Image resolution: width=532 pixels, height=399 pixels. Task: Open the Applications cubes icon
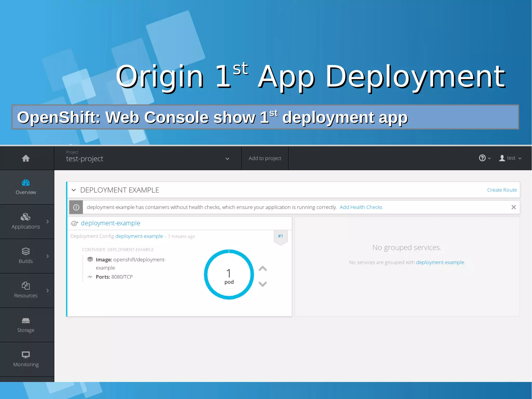(25, 217)
